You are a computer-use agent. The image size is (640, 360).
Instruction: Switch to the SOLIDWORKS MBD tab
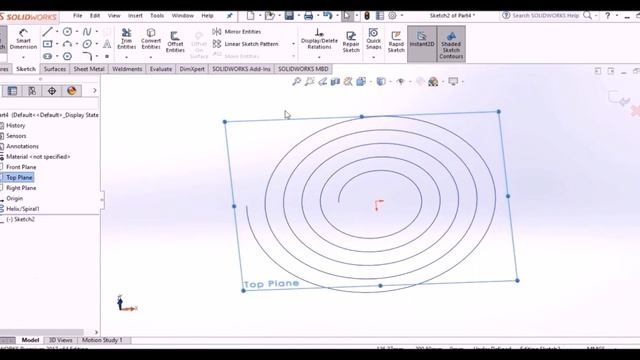tap(303, 69)
